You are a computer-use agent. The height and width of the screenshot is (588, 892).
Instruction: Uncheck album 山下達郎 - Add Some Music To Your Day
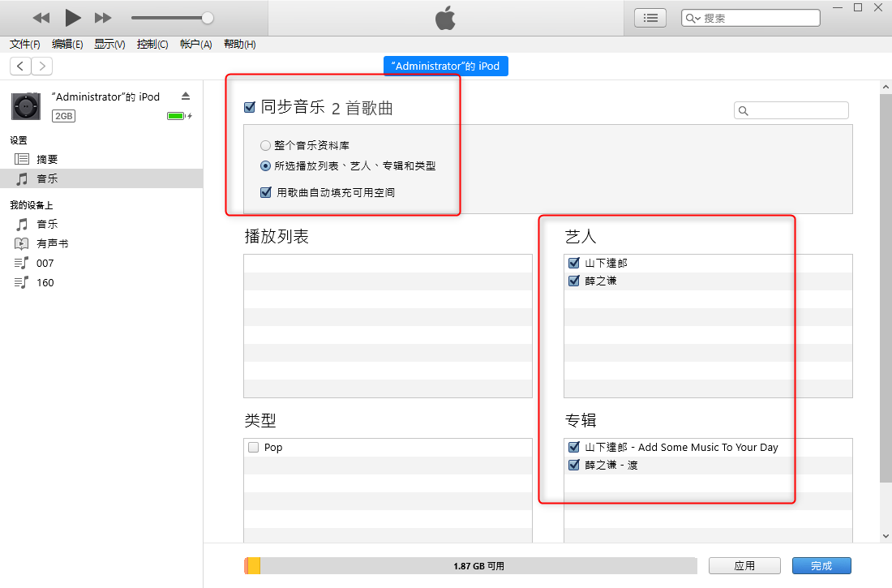(574, 448)
